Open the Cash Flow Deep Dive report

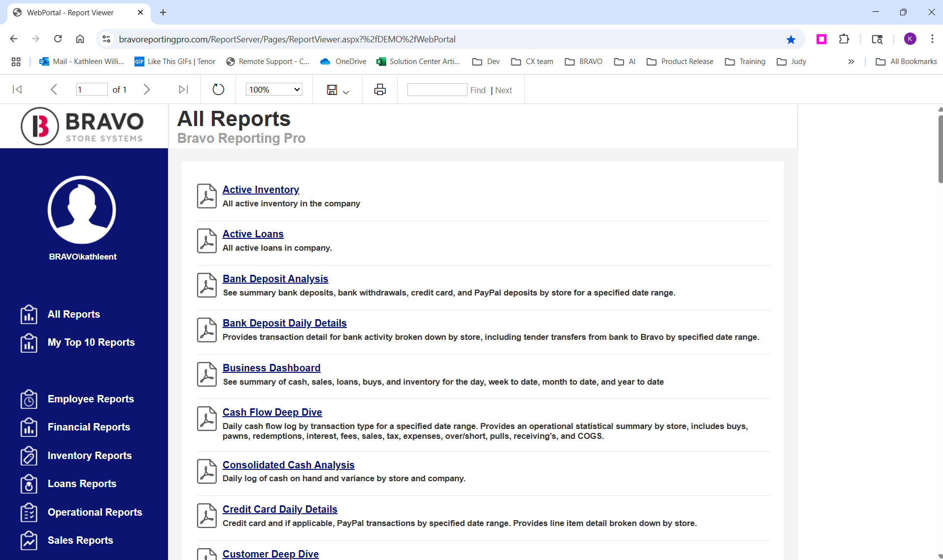272,412
